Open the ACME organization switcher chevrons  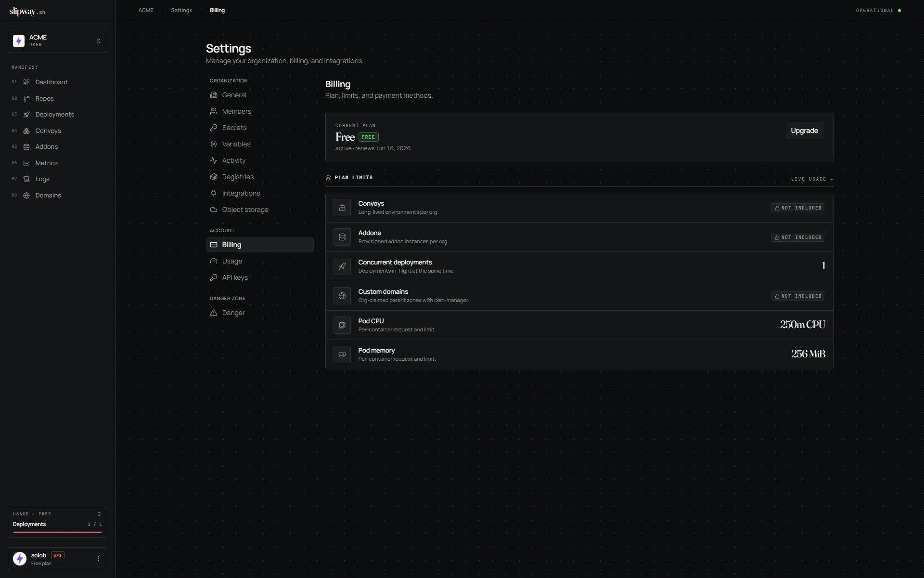tap(99, 41)
